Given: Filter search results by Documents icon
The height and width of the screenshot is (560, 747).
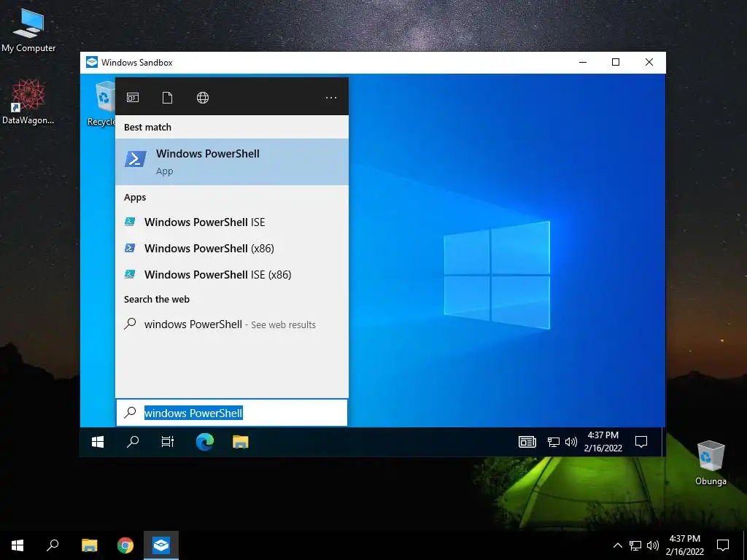Looking at the screenshot, I should click(167, 98).
